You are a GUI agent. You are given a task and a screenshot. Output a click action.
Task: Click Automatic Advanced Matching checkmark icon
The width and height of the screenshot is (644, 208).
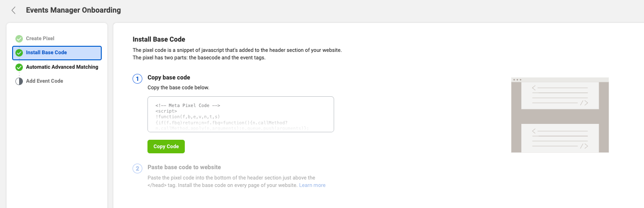coord(19,67)
